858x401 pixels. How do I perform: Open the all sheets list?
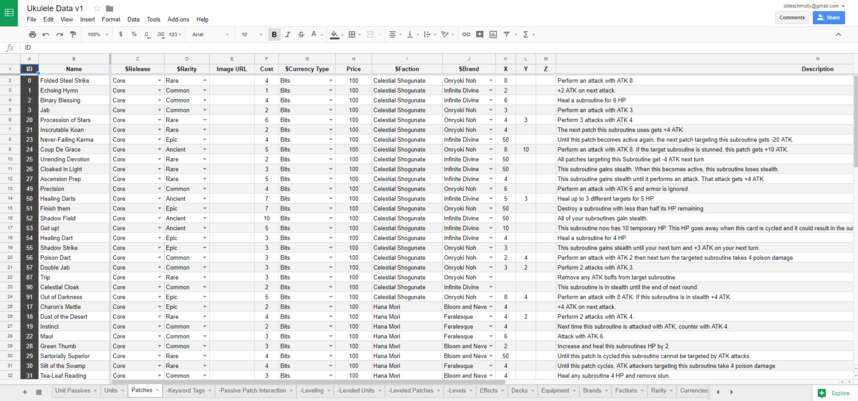(39, 392)
